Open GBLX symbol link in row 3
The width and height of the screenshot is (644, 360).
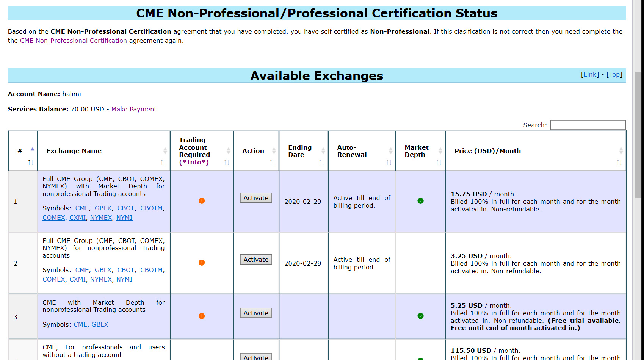click(x=100, y=324)
